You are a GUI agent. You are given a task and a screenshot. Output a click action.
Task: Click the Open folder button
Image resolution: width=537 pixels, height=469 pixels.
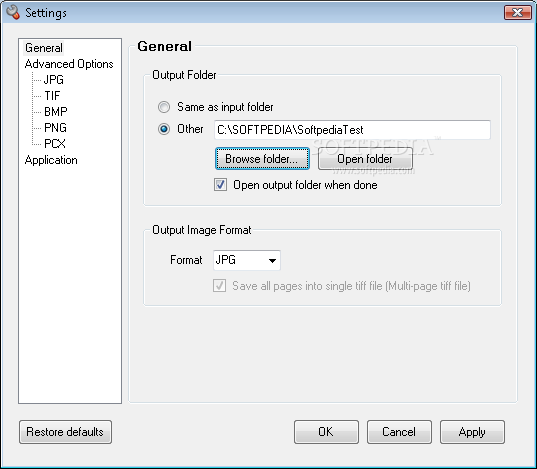click(365, 159)
